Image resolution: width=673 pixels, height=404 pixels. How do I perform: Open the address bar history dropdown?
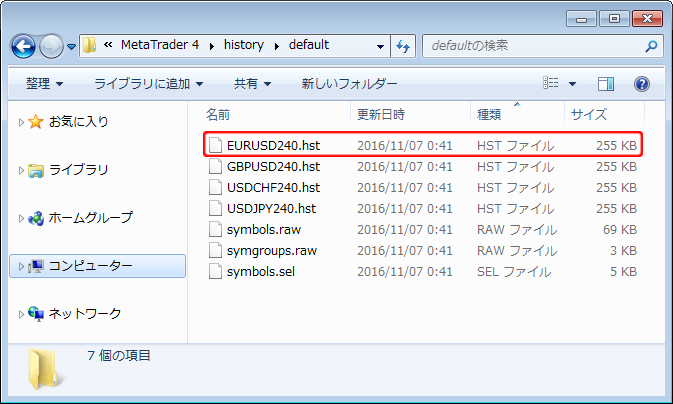point(381,46)
